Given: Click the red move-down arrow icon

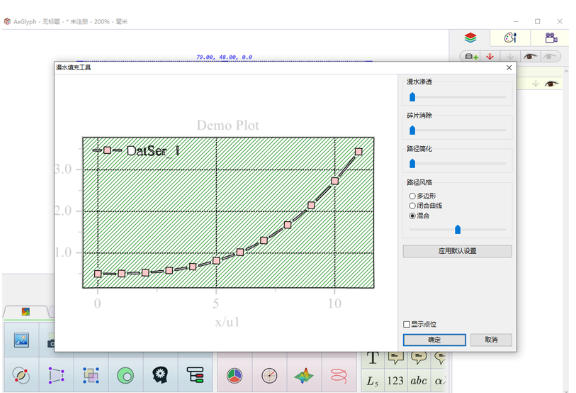Looking at the screenshot, I should (x=490, y=57).
